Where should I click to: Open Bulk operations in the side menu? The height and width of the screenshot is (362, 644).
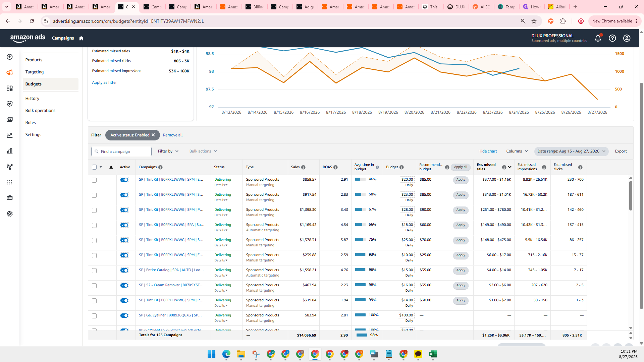(x=40, y=111)
